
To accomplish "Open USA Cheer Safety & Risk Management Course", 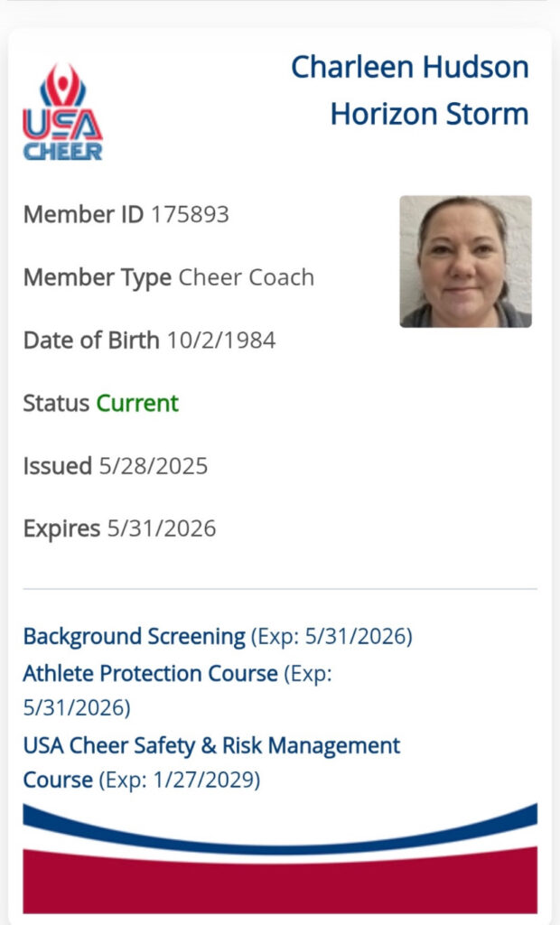I will point(211,762).
